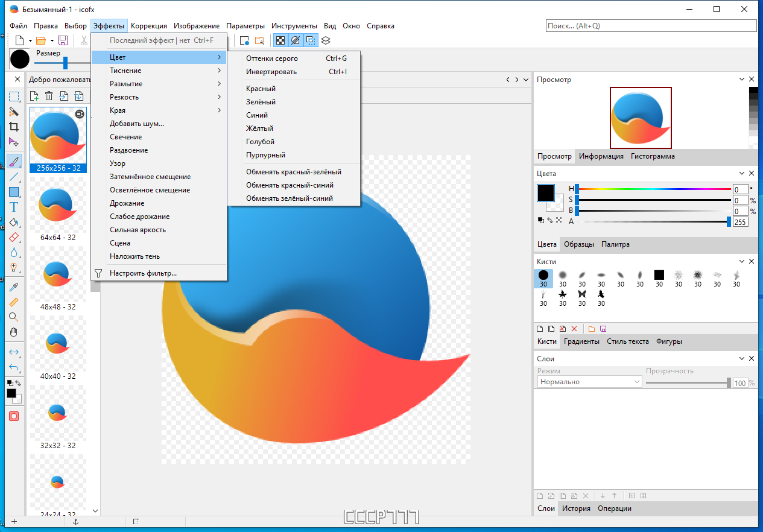The height and width of the screenshot is (532, 763).
Task: Choose Настроить фильтр... from the menu
Action: 143,273
